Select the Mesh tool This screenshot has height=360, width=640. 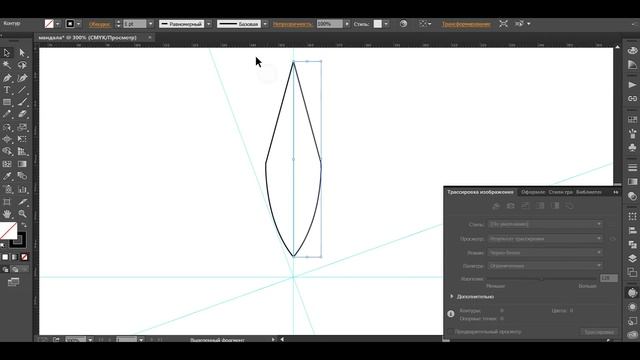[7, 164]
